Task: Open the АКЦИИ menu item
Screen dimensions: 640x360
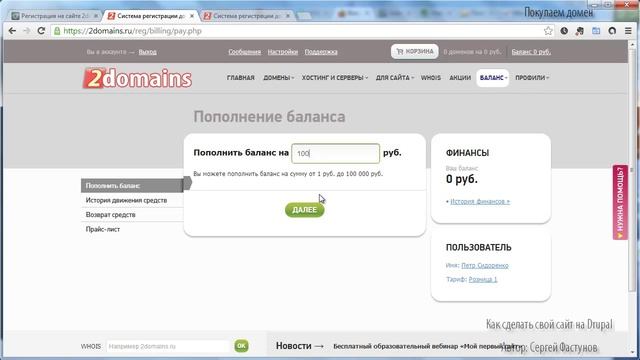Action: click(460, 78)
